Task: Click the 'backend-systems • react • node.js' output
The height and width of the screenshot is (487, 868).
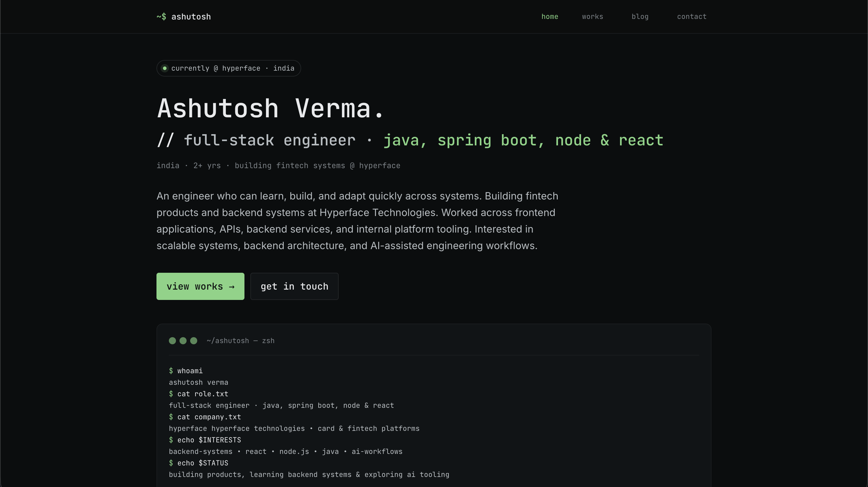Action: click(x=285, y=451)
